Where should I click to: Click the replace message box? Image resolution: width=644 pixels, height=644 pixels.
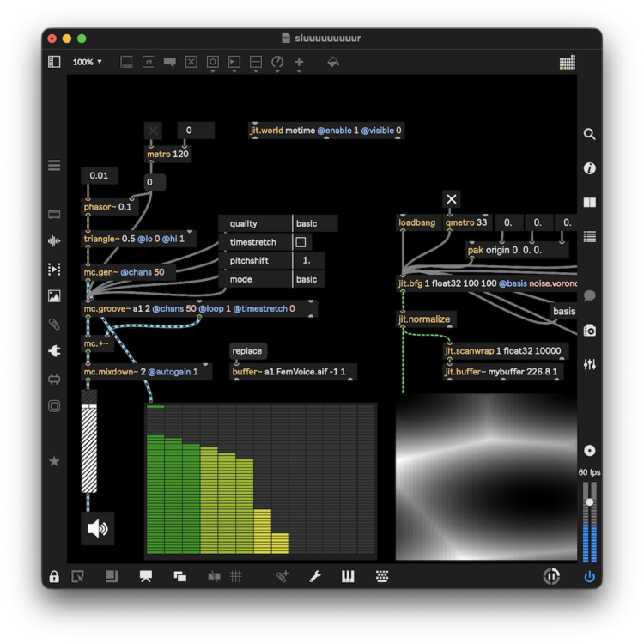click(x=247, y=351)
